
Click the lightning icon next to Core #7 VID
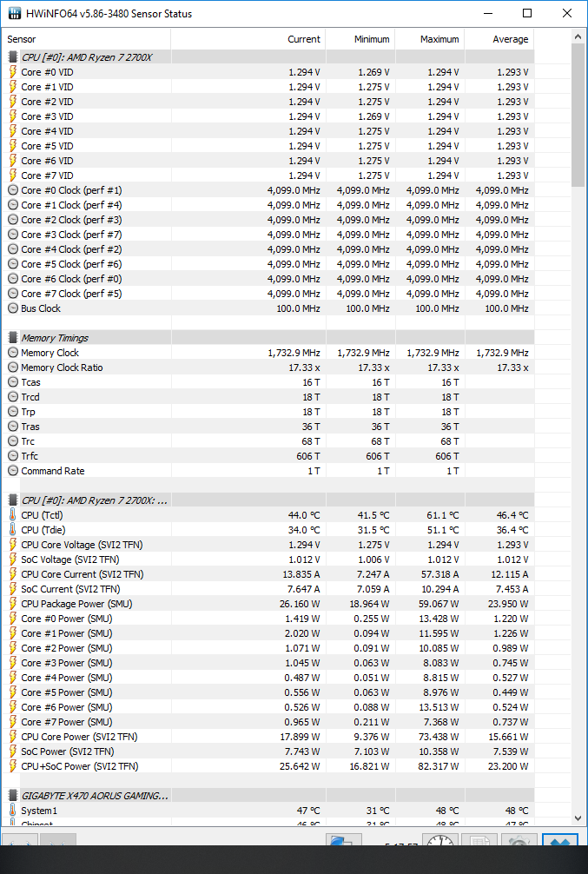click(13, 175)
